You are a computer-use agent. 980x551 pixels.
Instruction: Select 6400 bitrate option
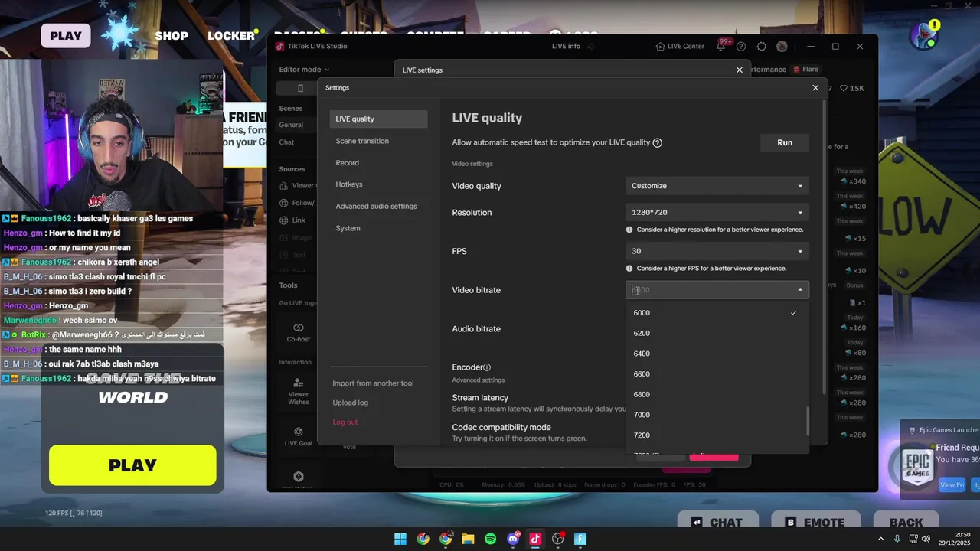coord(717,354)
